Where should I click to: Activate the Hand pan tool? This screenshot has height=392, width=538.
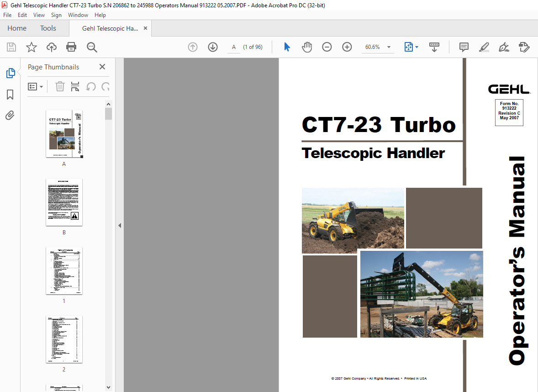[x=307, y=47]
